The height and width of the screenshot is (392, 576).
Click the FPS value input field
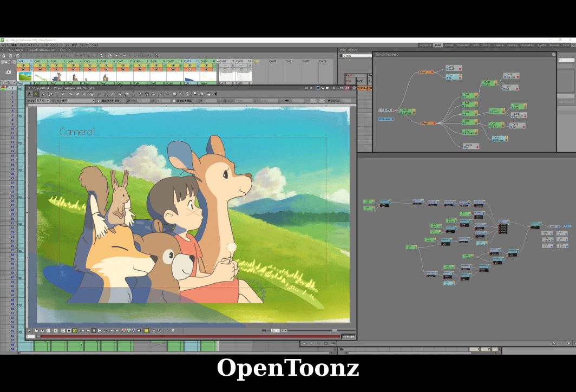274,330
